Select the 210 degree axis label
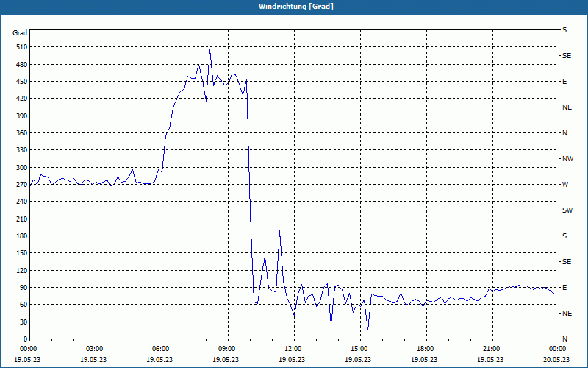The image size is (588, 368). click(23, 219)
